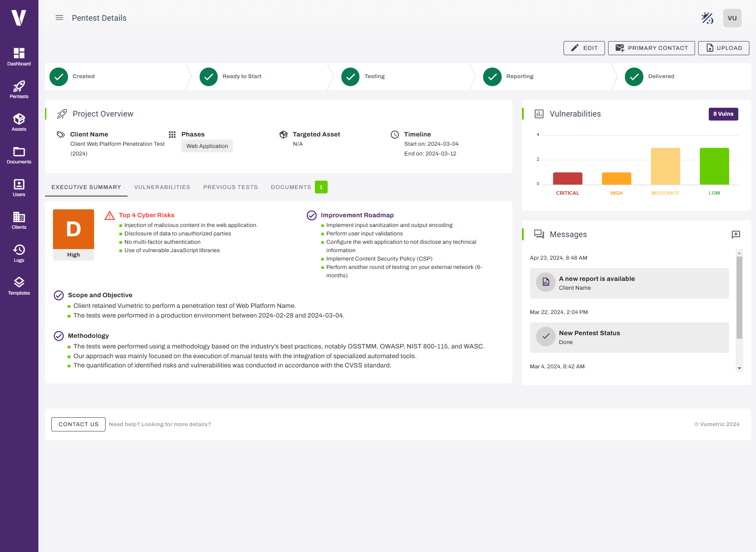The height and width of the screenshot is (552, 756).
Task: Open the VU user avatar menu
Action: click(732, 18)
